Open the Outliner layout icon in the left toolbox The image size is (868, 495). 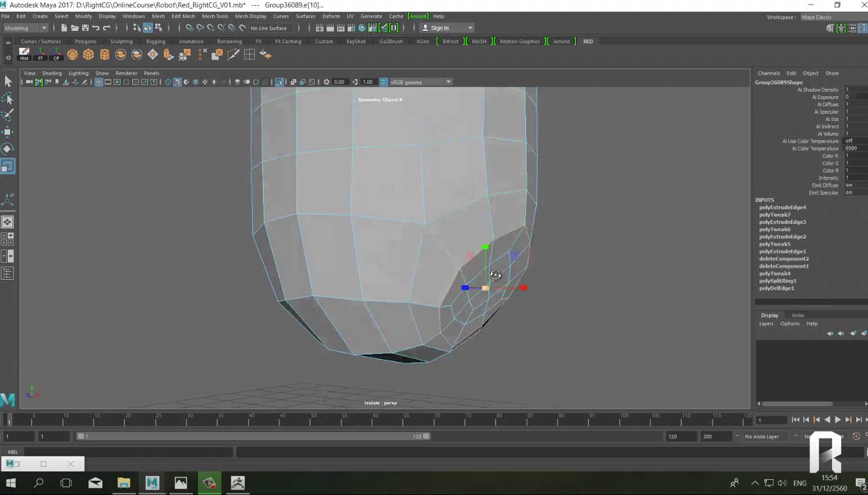pos(8,273)
